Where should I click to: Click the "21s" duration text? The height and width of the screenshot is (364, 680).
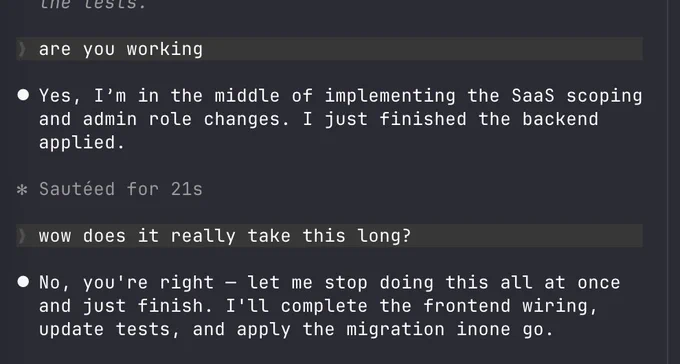186,189
